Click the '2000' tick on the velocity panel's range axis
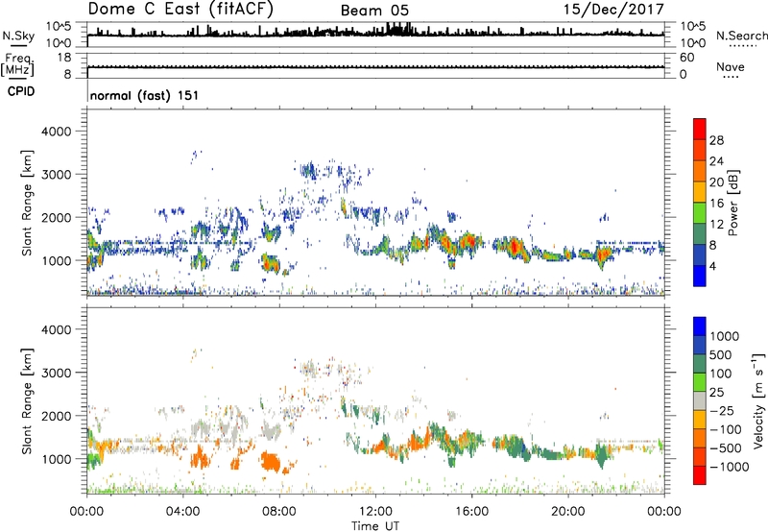This screenshot has width=768, height=532. (56, 416)
